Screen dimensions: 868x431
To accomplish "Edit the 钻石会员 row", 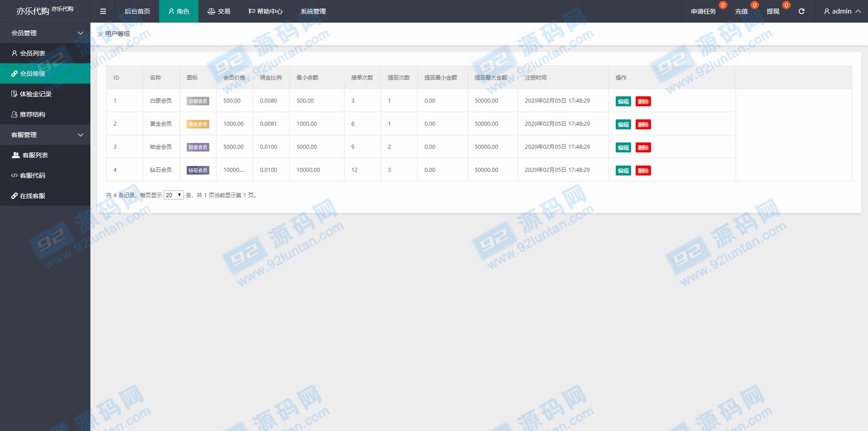I will (x=623, y=171).
